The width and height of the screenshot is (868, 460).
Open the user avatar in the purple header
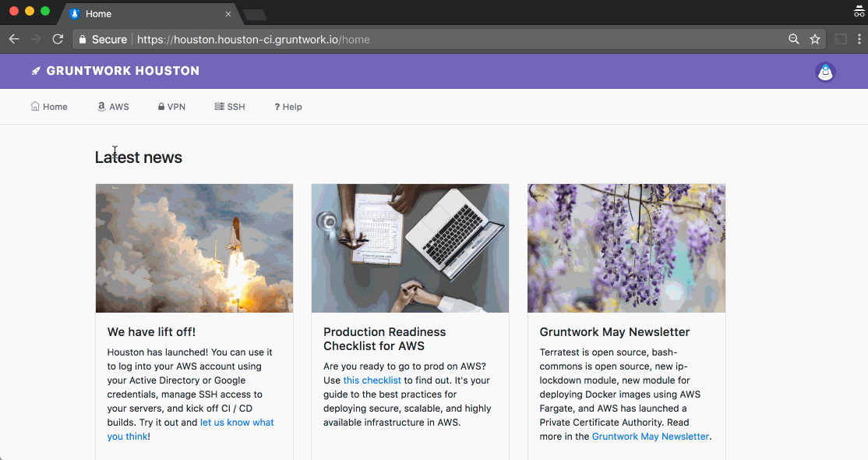825,72
